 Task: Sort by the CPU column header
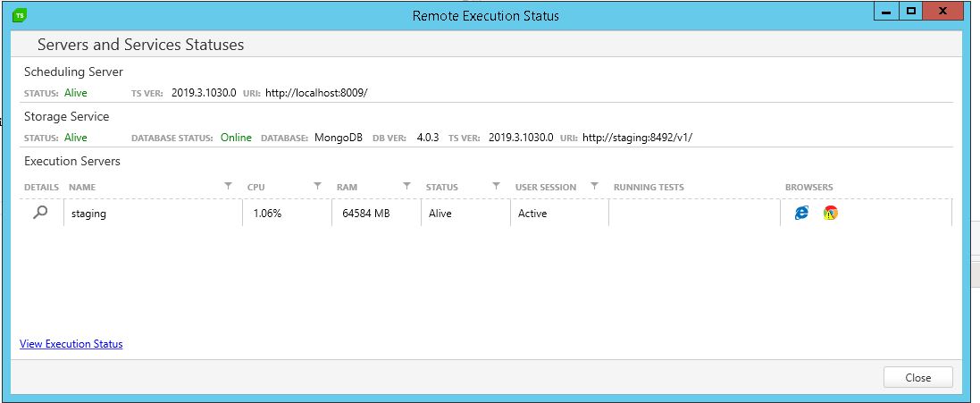[x=256, y=188]
